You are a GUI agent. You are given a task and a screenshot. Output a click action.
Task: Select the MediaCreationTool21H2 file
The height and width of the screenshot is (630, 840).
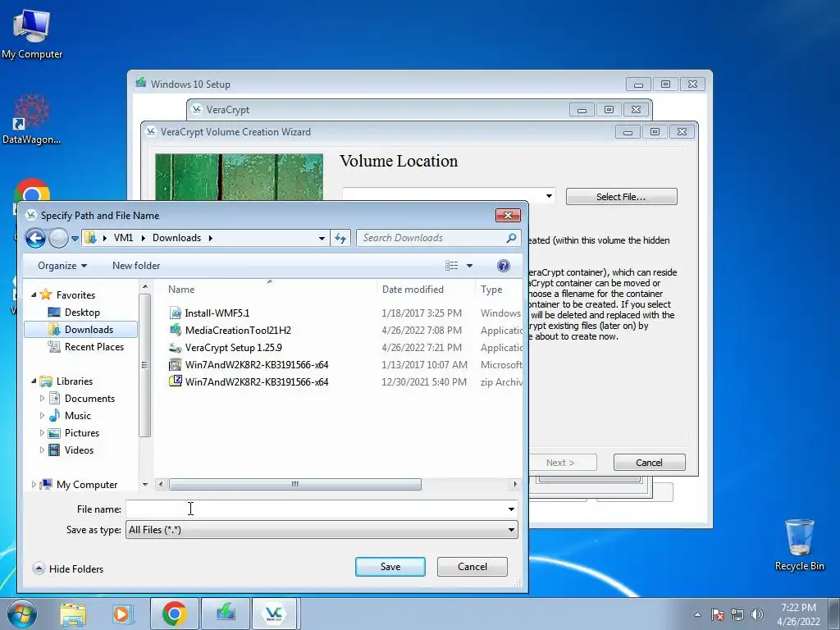pyautogui.click(x=238, y=331)
